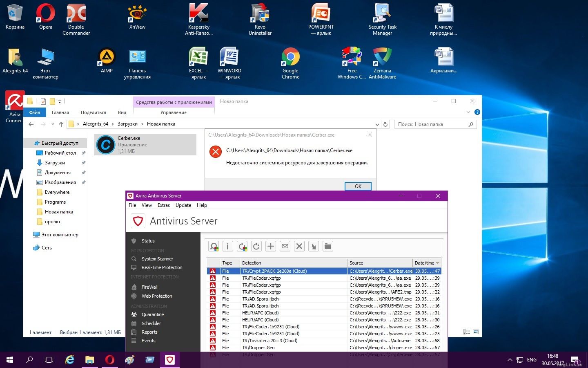588x368 pixels.
Task: Click the restore object icon in quarantine toolbar
Action: (x=242, y=246)
